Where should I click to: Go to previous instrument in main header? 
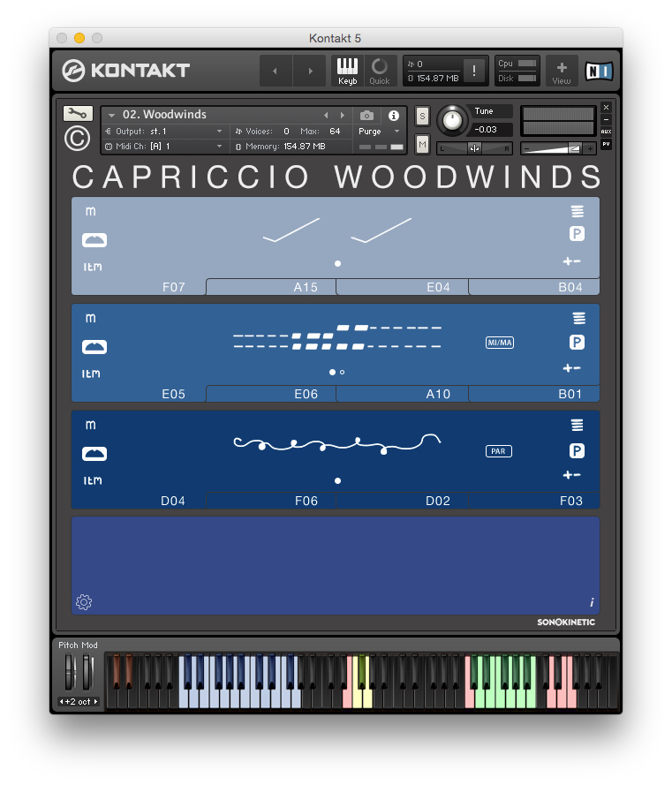[x=275, y=72]
